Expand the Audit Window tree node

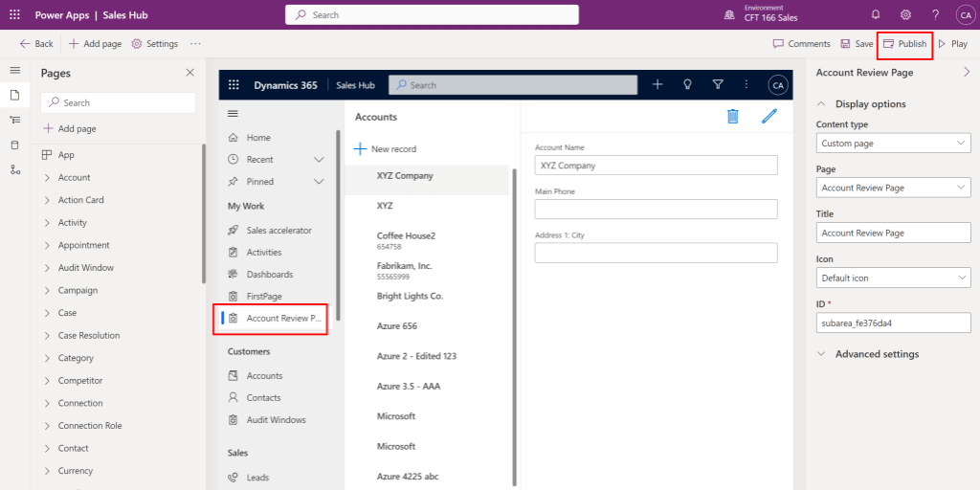47,268
